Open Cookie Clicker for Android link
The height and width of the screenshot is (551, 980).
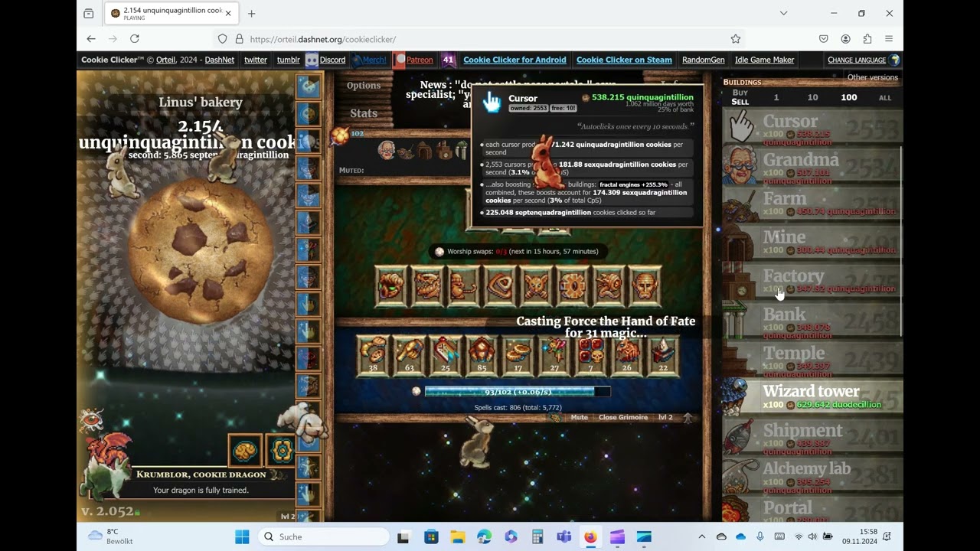click(514, 60)
